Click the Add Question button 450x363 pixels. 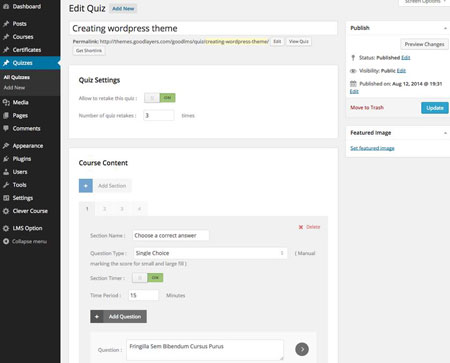(x=118, y=316)
